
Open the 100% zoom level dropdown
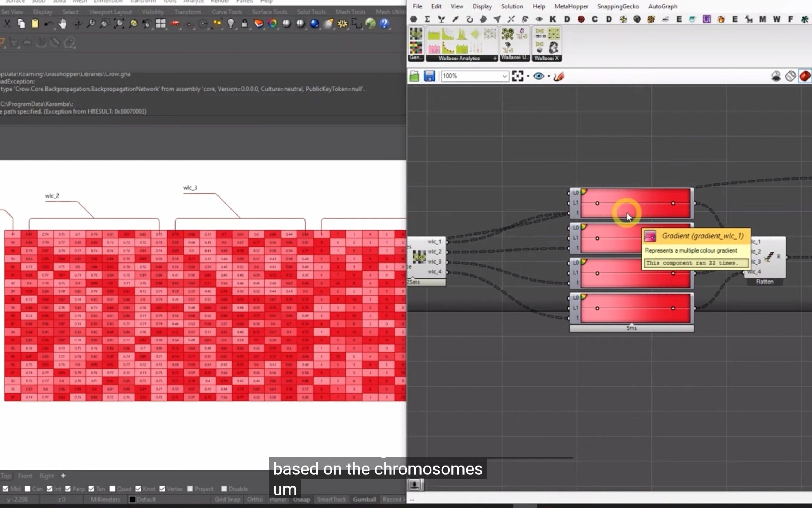click(x=504, y=76)
